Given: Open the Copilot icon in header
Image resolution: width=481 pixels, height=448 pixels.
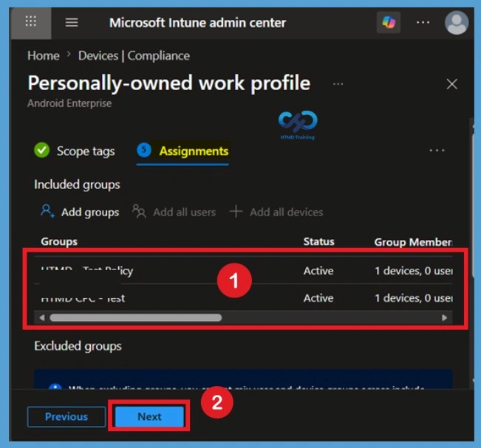Looking at the screenshot, I should 389,22.
